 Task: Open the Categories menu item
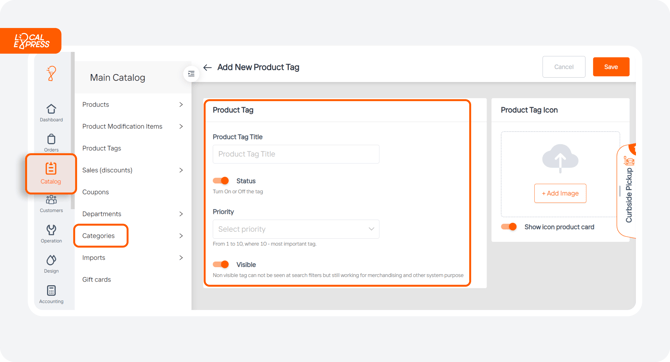(98, 235)
